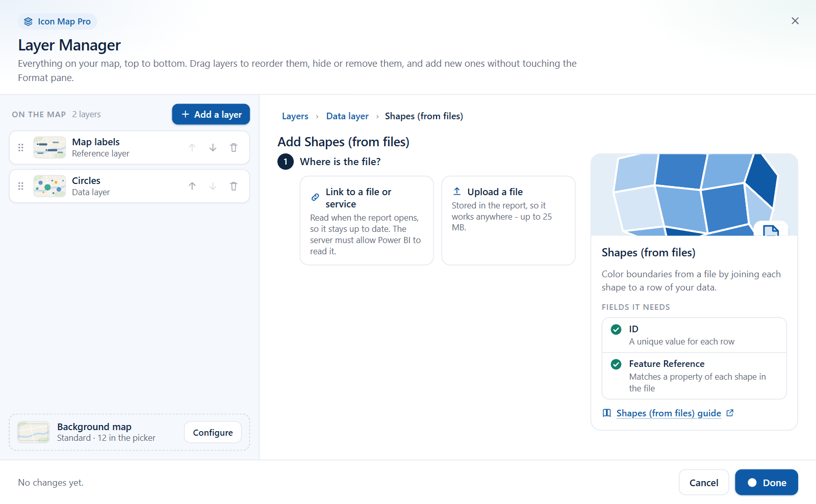Move Circles layer down
Viewport: 816px width, 504px height.
[x=213, y=186]
